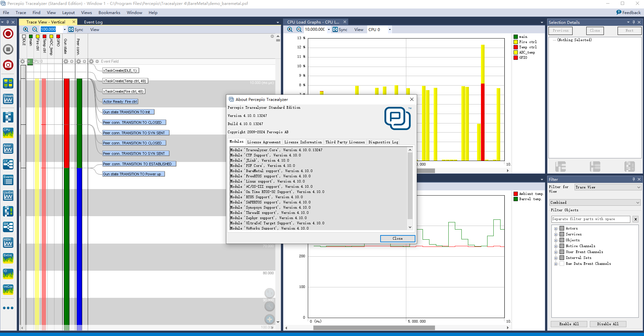Viewport: 644px width, 336px height.
Task: Open the CPU load graph sidebar icon
Action: click(8, 133)
